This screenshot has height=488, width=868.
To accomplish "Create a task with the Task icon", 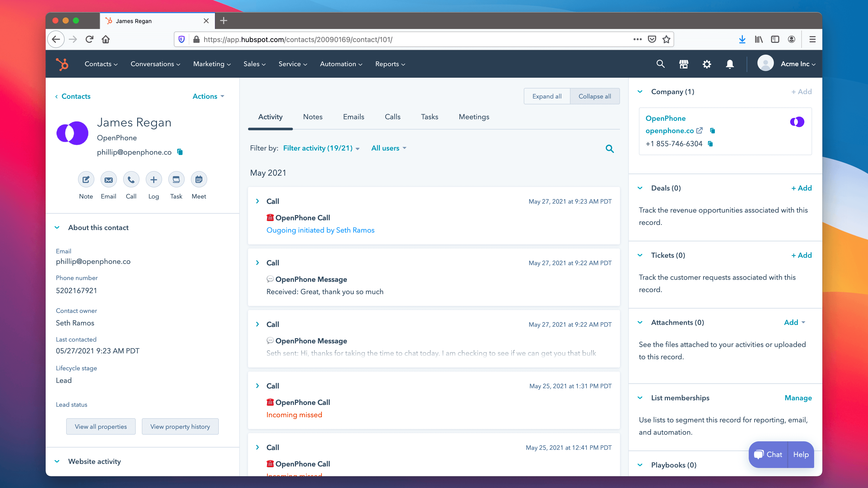I will (176, 179).
